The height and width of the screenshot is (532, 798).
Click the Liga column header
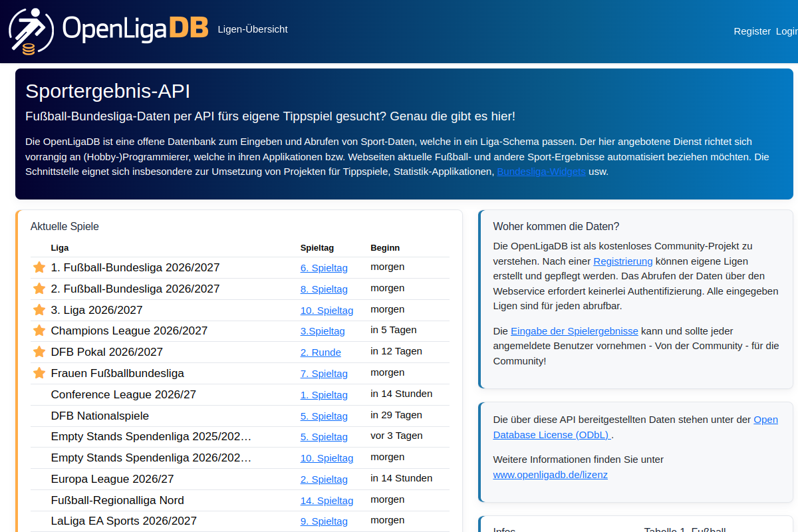tap(60, 248)
